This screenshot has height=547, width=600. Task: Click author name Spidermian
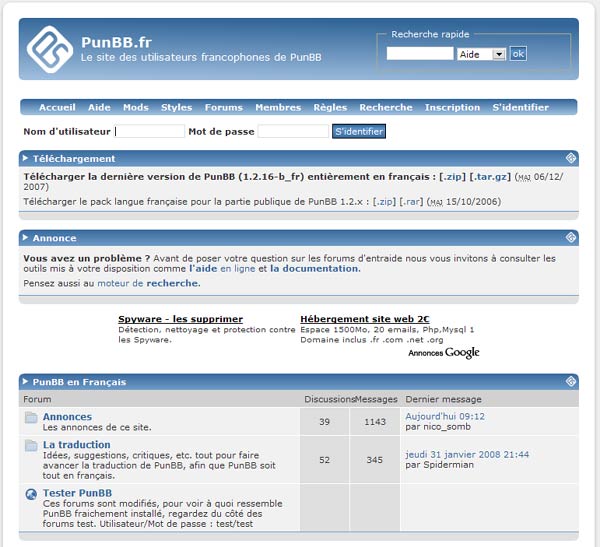(448, 465)
